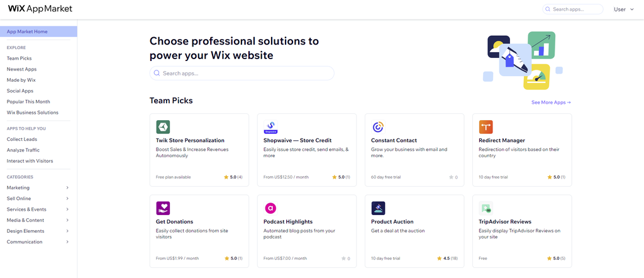This screenshot has width=644, height=278.
Task: Click the Get Donations heart icon
Action: point(163,208)
